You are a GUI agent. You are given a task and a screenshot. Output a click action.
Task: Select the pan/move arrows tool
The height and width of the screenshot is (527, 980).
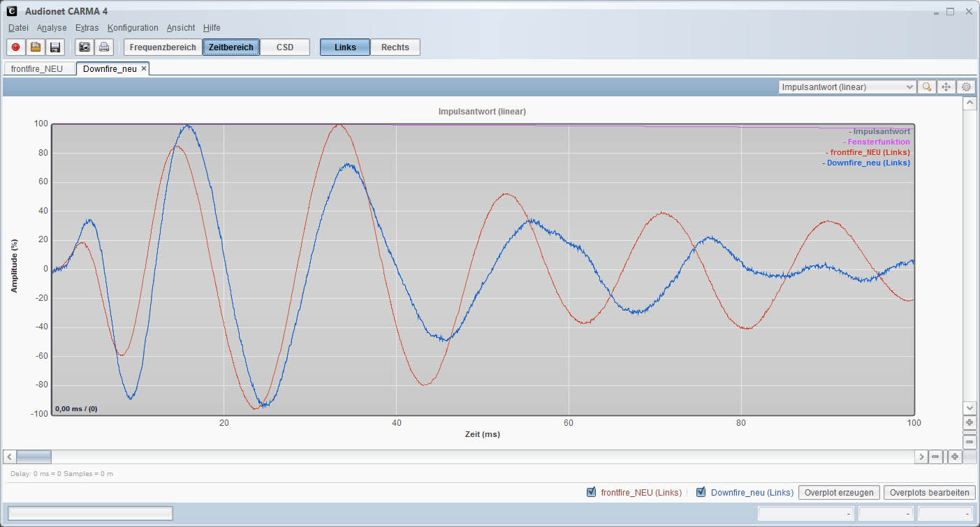tap(946, 87)
